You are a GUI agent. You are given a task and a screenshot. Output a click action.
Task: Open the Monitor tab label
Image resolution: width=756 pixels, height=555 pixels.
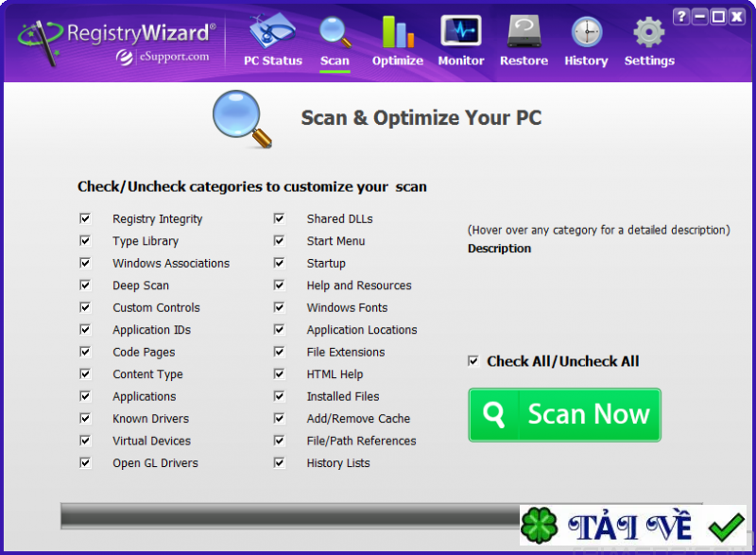click(461, 61)
